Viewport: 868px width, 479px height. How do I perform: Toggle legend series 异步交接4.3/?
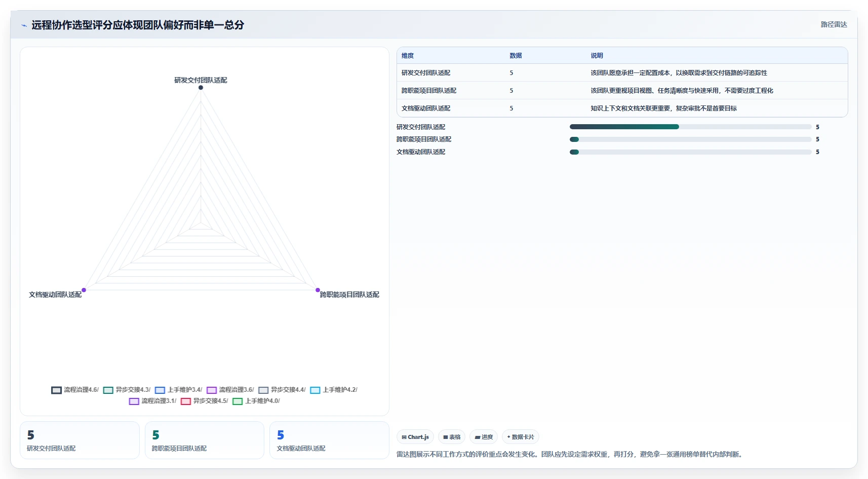(127, 390)
